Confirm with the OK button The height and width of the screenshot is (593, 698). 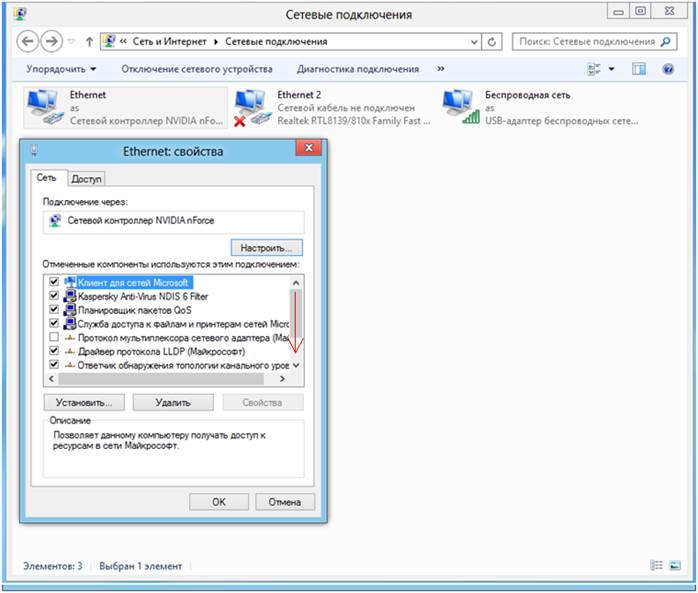pos(219,502)
